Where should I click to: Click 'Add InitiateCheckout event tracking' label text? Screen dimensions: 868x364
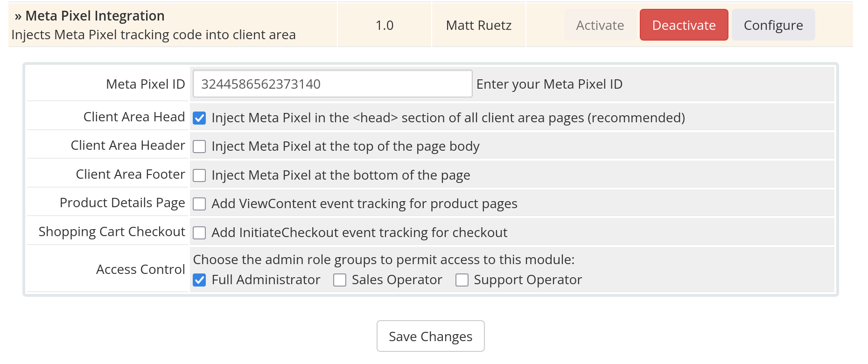pos(359,233)
